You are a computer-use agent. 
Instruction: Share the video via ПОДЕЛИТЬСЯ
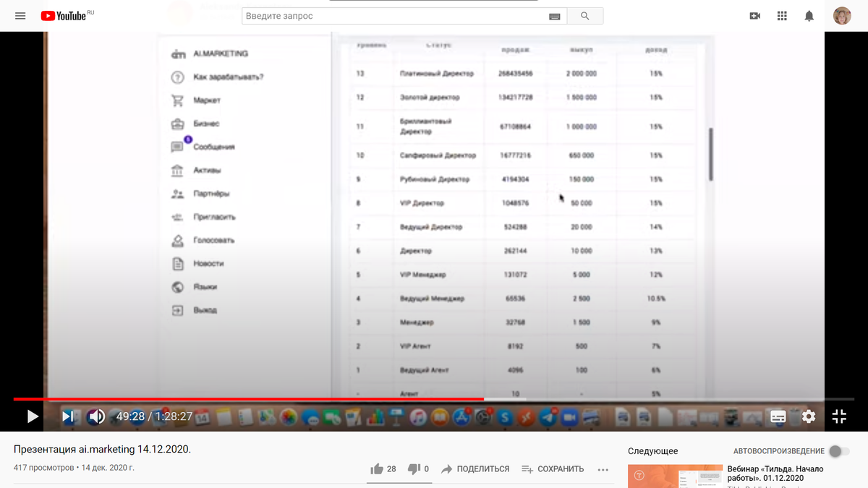475,469
